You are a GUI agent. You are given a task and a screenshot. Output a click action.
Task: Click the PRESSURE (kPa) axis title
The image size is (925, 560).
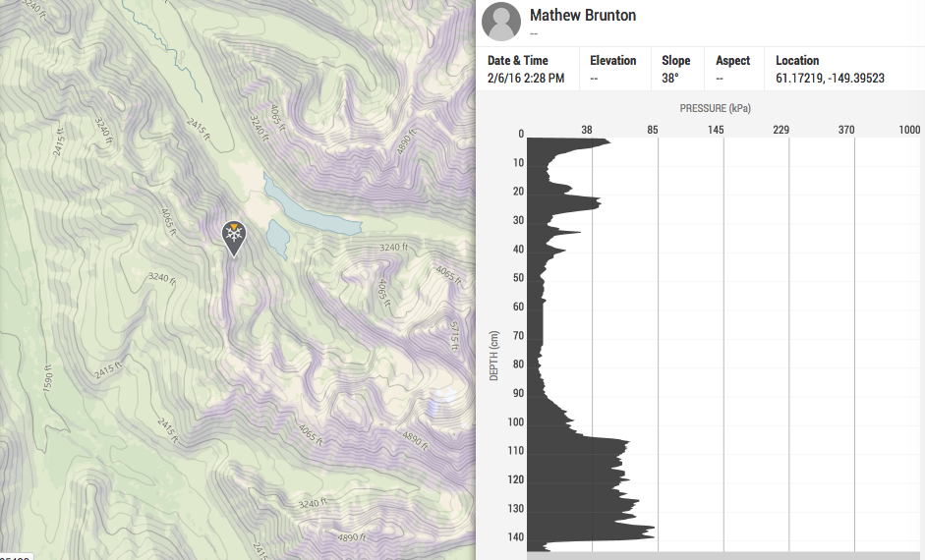[715, 108]
